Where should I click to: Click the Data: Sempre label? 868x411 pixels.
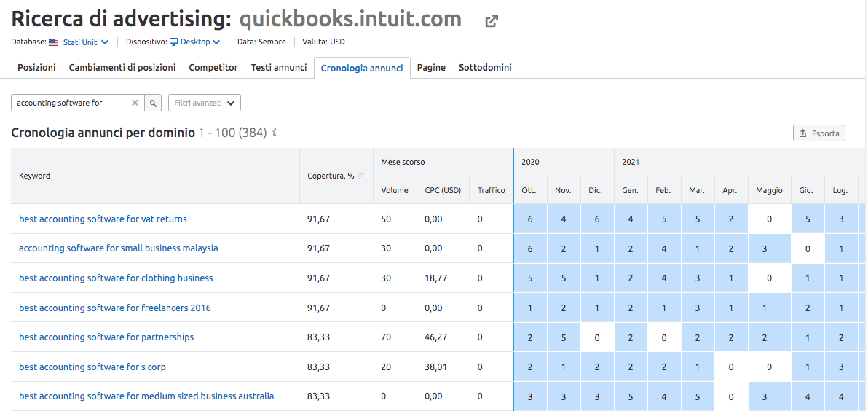261,42
